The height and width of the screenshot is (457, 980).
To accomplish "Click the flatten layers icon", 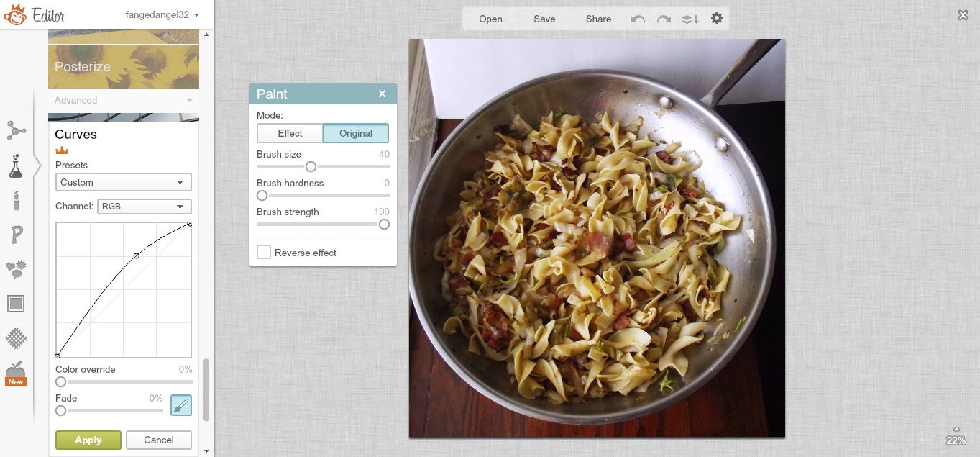I will pos(690,19).
